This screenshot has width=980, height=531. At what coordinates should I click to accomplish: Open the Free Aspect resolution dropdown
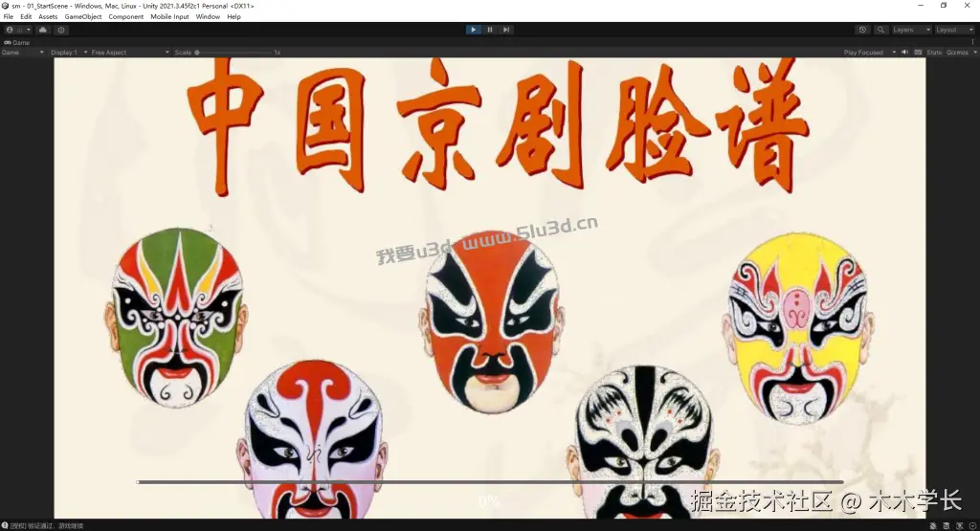[130, 53]
